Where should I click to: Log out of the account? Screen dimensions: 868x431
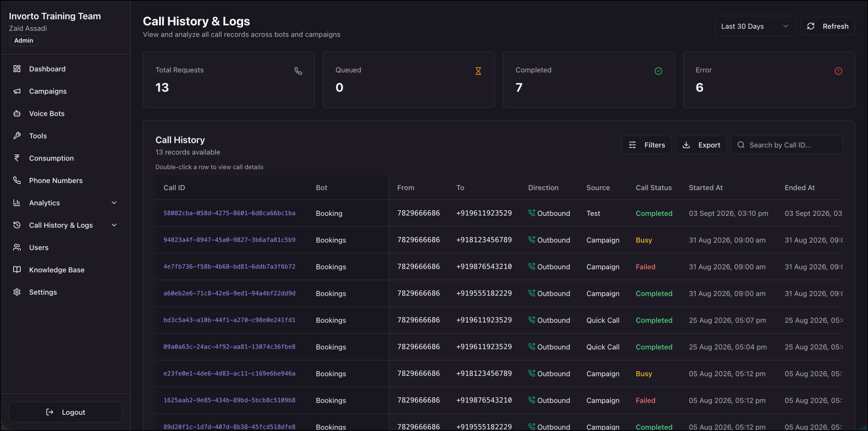tap(65, 412)
